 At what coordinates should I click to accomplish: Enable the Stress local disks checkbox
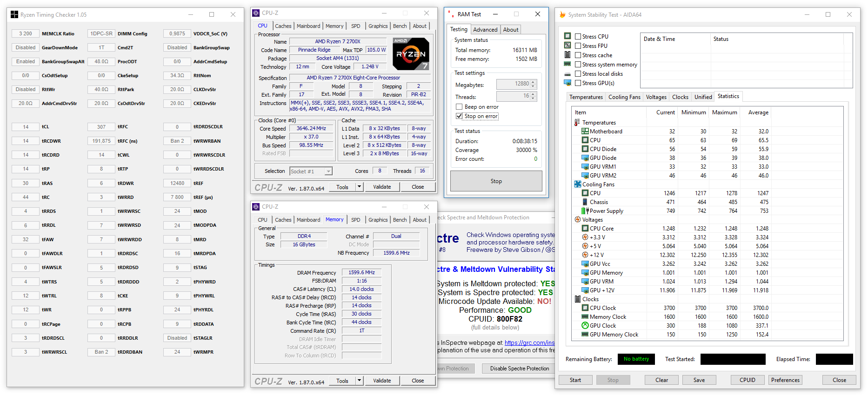coord(578,74)
